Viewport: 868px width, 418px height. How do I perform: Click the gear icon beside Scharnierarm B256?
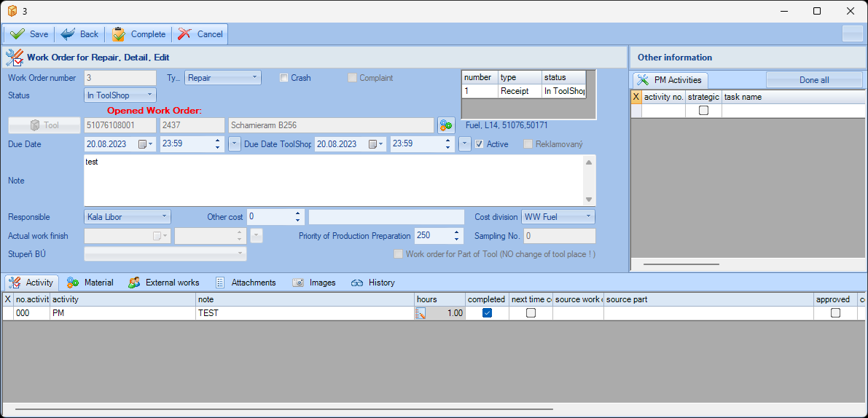click(x=445, y=125)
